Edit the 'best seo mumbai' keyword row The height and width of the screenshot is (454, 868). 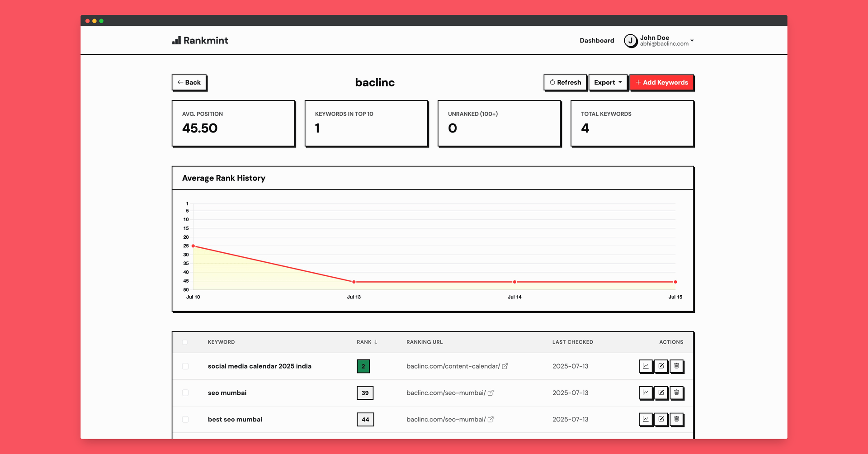pyautogui.click(x=661, y=419)
